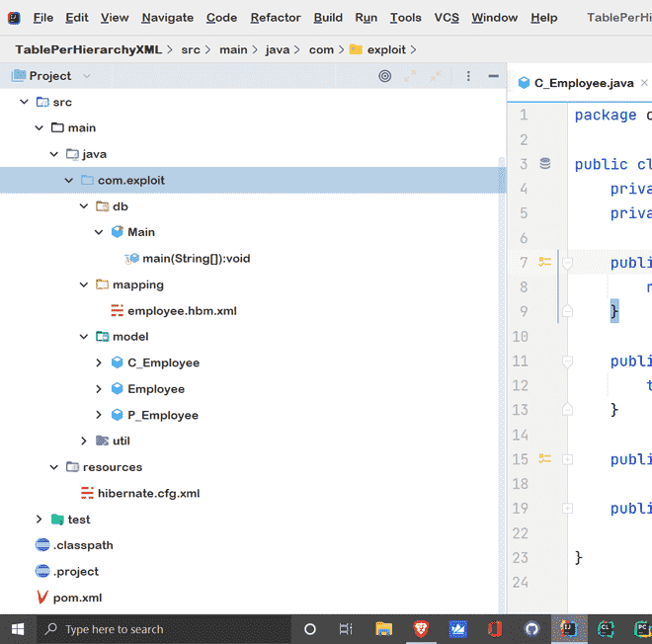Click the database gutter icon on line 3
The image size is (652, 644).
(x=545, y=164)
